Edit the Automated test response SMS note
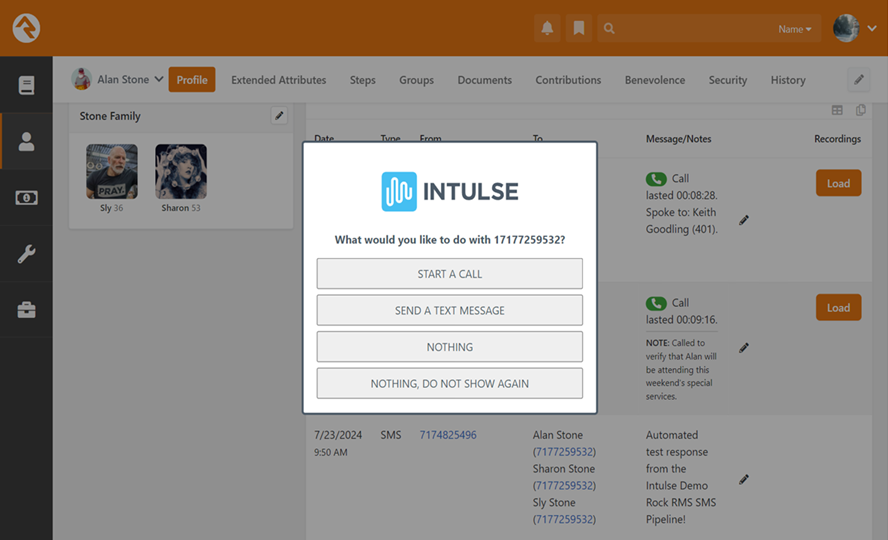Screen dimensions: 888x540 (744, 480)
